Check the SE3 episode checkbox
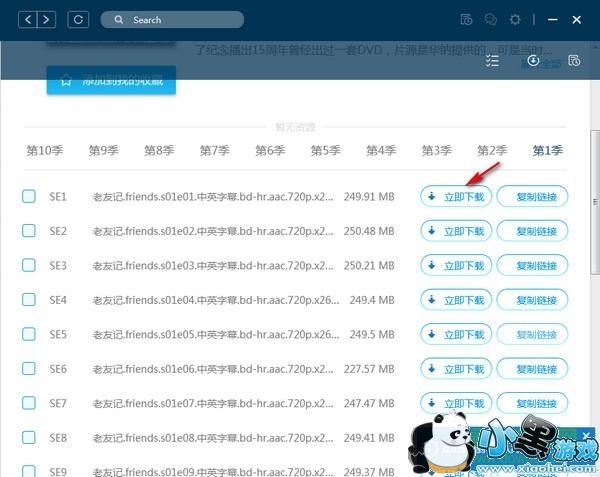Image resolution: width=600 pixels, height=477 pixels. (x=29, y=265)
